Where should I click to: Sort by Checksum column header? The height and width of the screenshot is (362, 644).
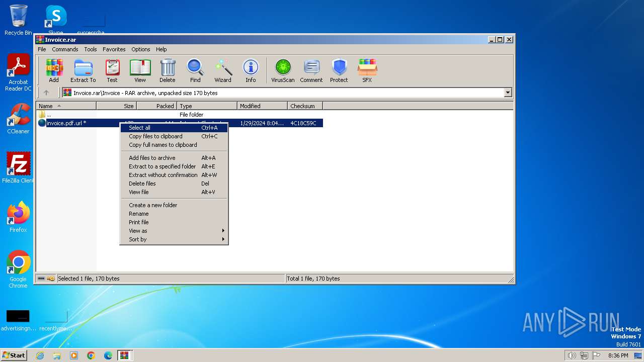(305, 106)
